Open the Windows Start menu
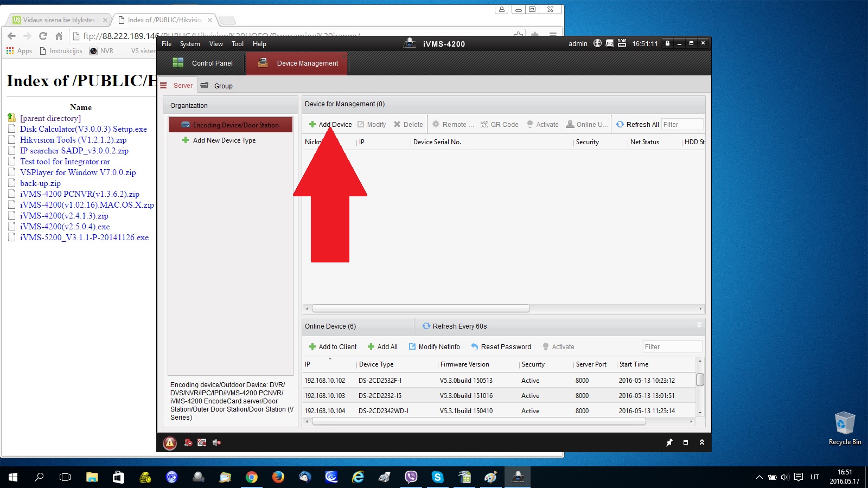Screen dimensions: 868x488 pyautogui.click(x=13, y=477)
